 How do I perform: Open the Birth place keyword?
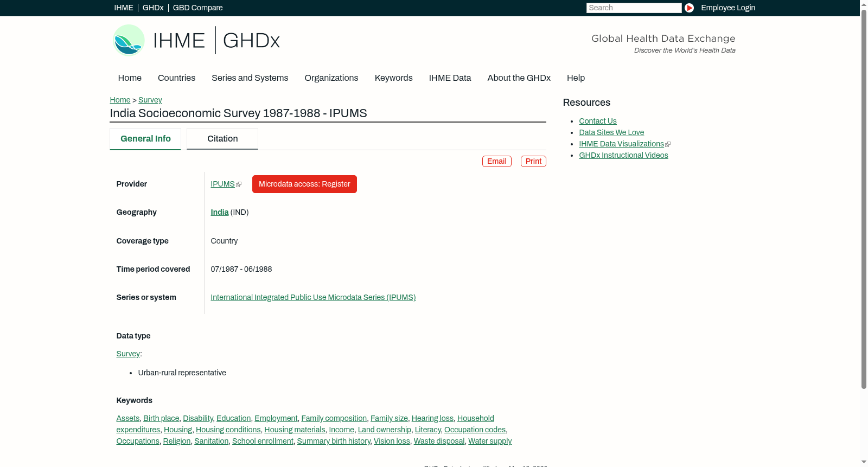coord(161,418)
